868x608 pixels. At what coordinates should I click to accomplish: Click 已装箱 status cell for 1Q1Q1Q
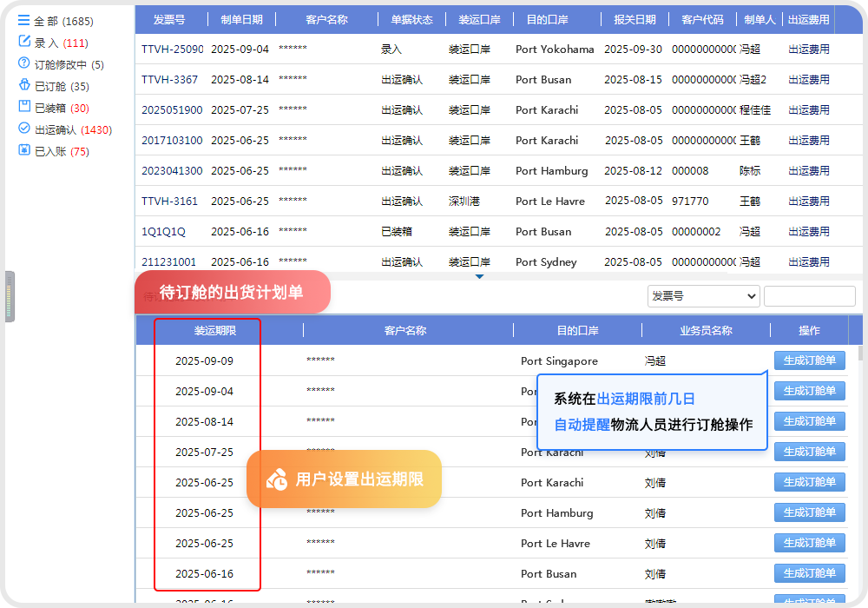[x=397, y=231]
